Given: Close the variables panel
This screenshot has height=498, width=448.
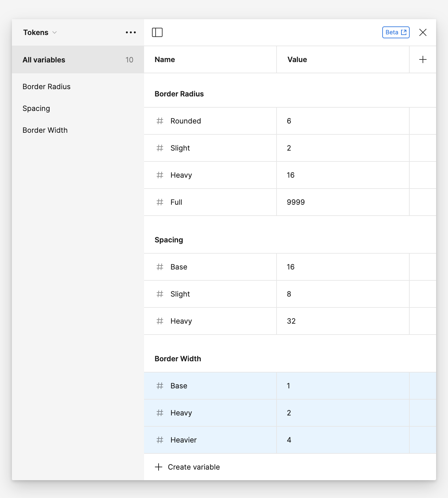Looking at the screenshot, I should click(x=423, y=32).
